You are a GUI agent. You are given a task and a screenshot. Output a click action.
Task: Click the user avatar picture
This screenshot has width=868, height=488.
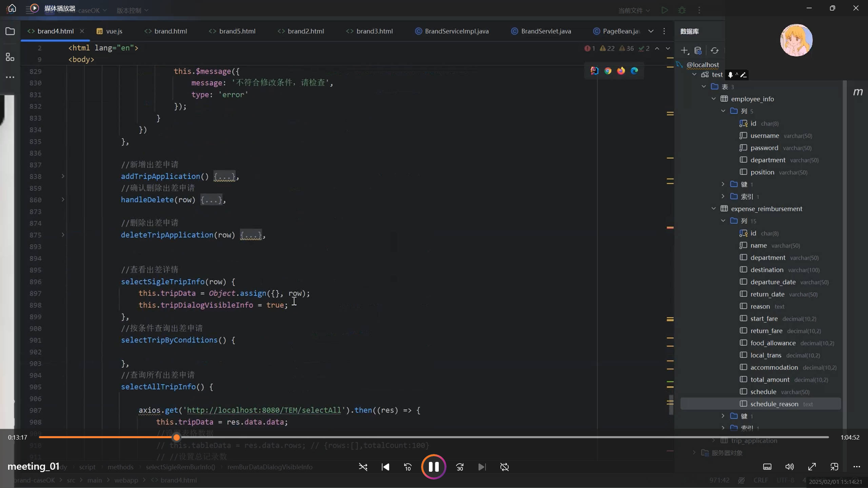coord(796,40)
